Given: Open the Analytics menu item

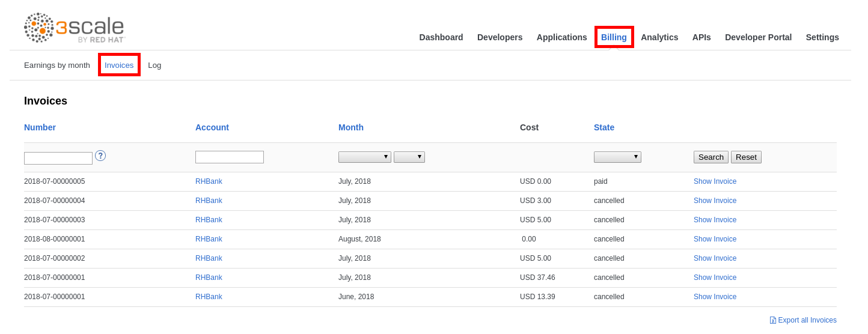Looking at the screenshot, I should (x=659, y=37).
